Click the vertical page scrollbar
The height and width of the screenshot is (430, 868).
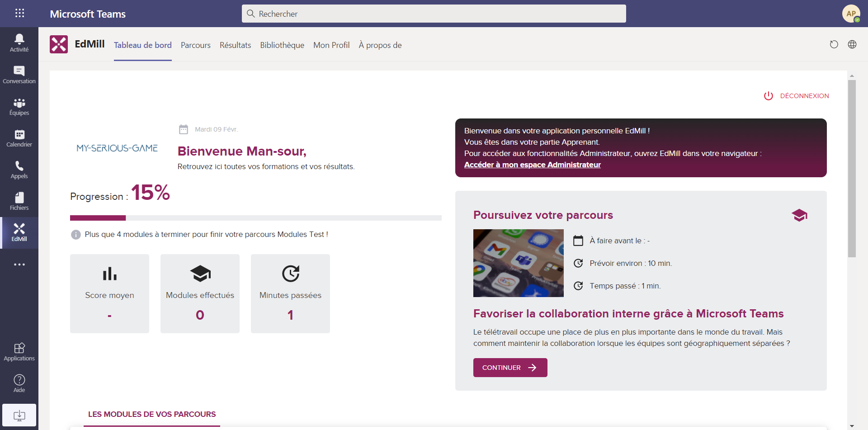pyautogui.click(x=852, y=168)
